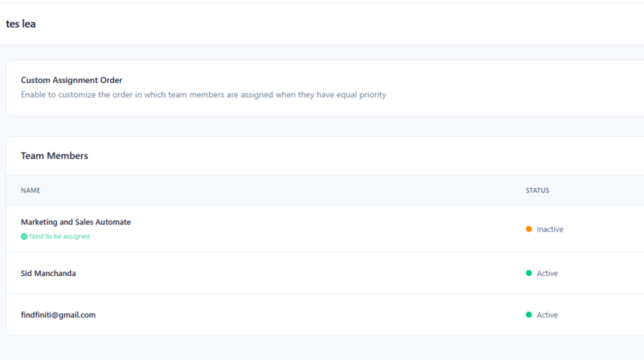Select the green check icon on Next to be assigned

24,237
